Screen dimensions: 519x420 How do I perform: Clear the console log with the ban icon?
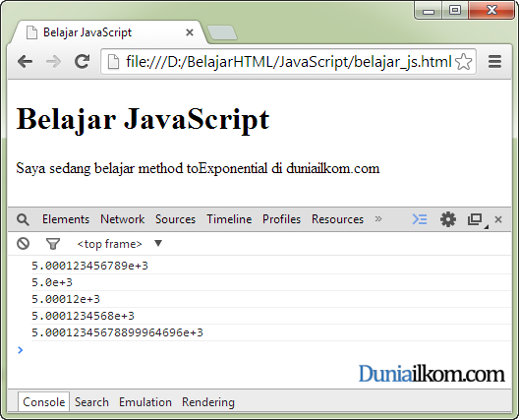pyautogui.click(x=24, y=244)
